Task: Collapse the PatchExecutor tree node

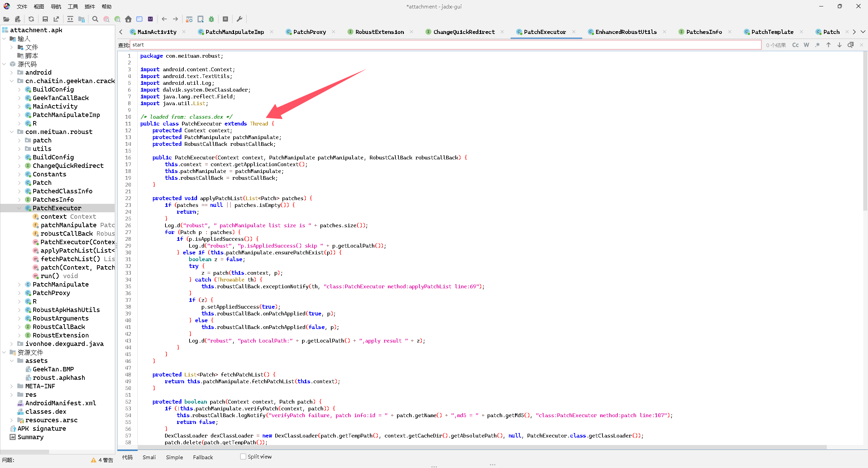Action: (x=19, y=208)
